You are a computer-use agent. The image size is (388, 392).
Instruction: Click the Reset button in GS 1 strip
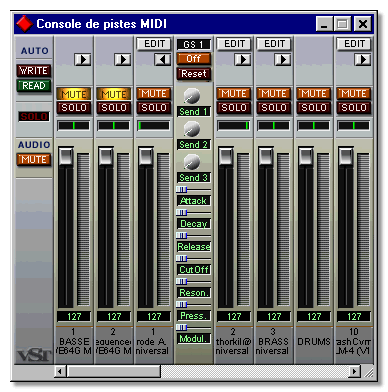click(x=194, y=74)
